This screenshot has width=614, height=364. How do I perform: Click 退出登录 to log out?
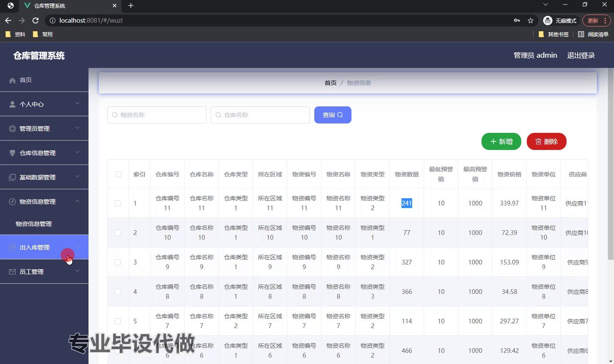click(581, 56)
